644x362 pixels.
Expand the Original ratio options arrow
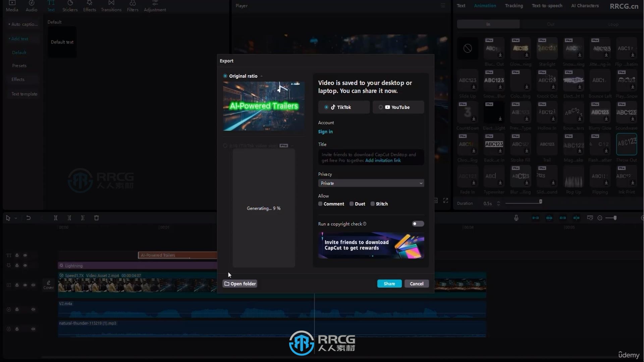click(261, 76)
